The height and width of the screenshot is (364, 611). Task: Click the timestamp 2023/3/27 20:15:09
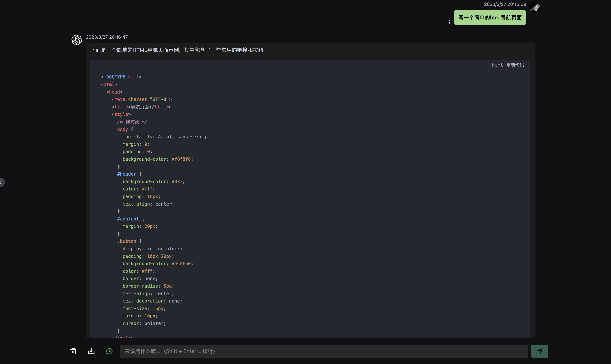(505, 4)
